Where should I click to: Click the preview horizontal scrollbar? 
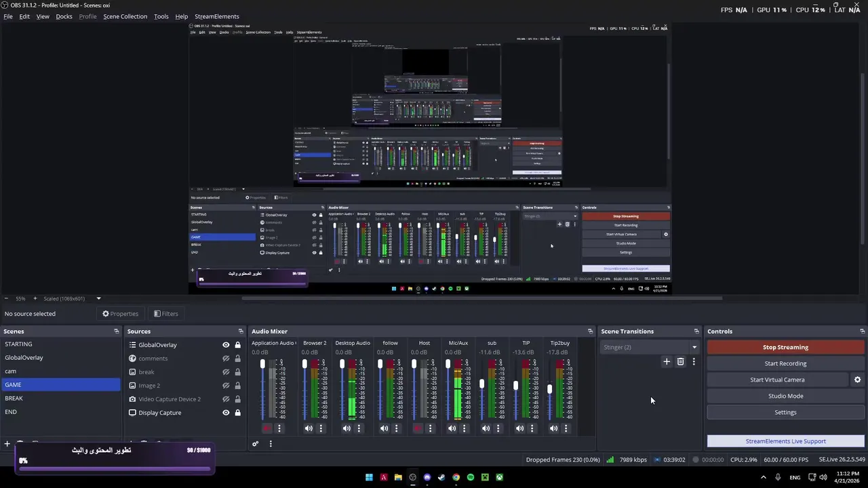click(x=481, y=298)
